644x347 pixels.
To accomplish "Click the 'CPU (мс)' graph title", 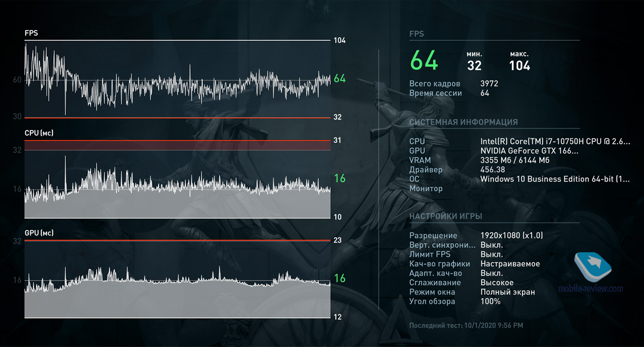I will point(39,133).
